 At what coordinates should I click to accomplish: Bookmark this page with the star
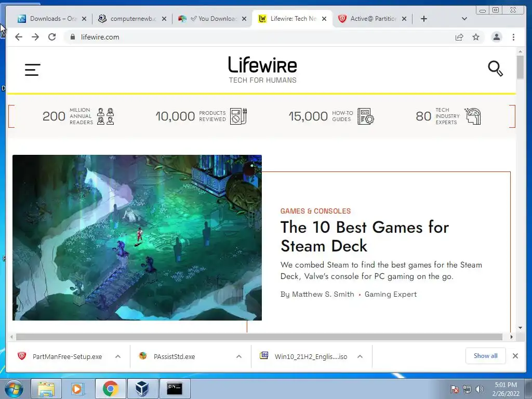tap(476, 37)
